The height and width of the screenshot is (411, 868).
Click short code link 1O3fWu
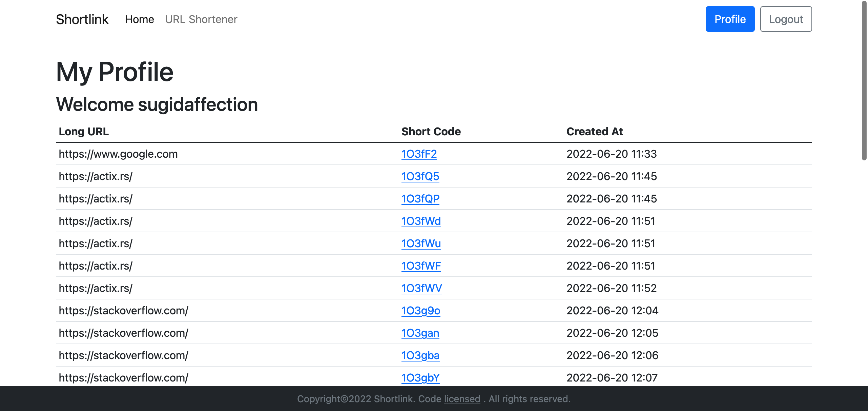tap(421, 243)
